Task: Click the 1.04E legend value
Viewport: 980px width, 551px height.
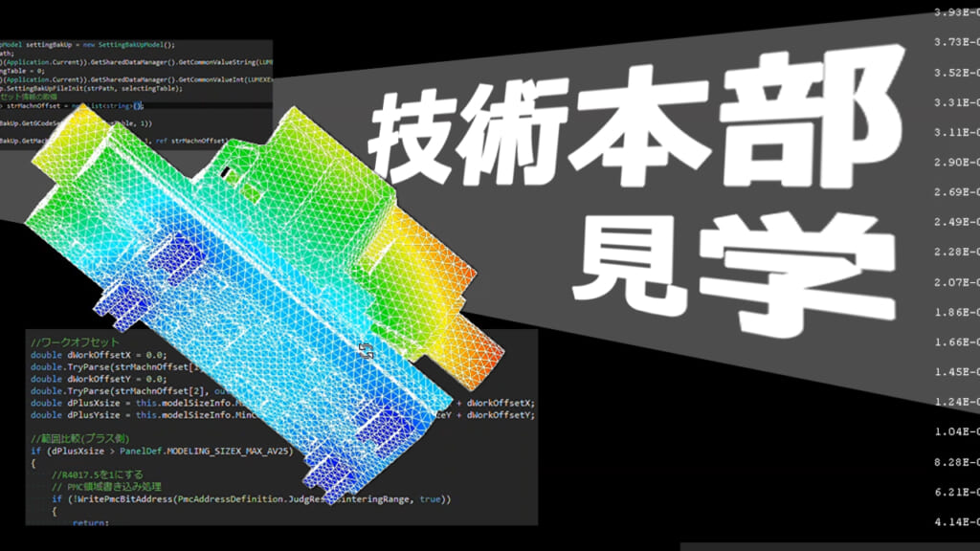Action: tap(952, 431)
